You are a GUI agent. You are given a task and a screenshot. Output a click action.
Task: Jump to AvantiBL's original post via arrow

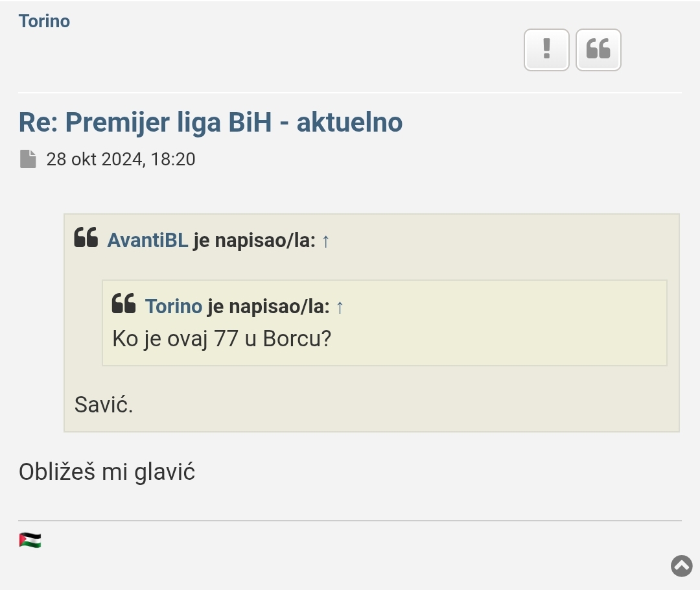[325, 241]
